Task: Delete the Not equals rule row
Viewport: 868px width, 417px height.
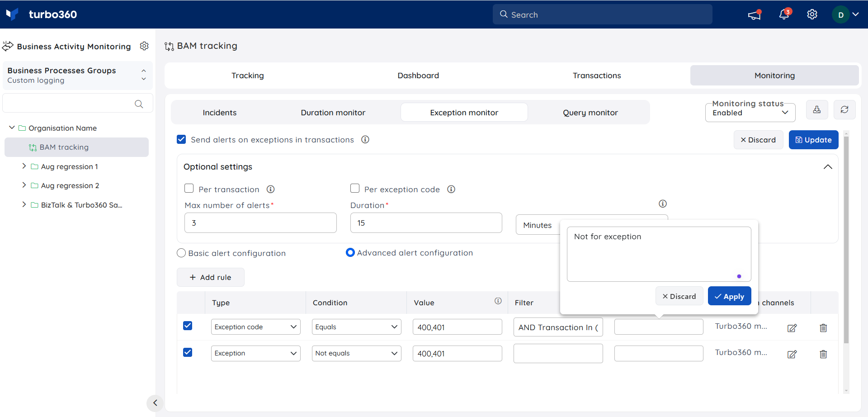Action: pyautogui.click(x=823, y=354)
